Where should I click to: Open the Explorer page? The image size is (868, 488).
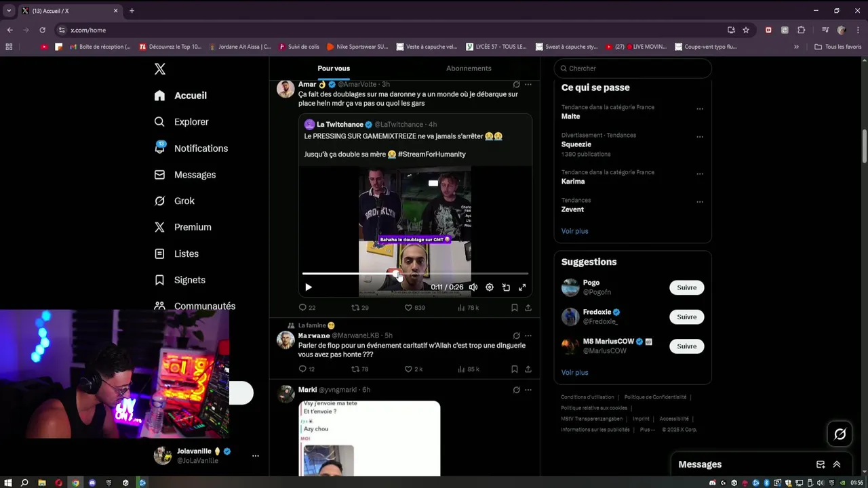[x=181, y=122]
